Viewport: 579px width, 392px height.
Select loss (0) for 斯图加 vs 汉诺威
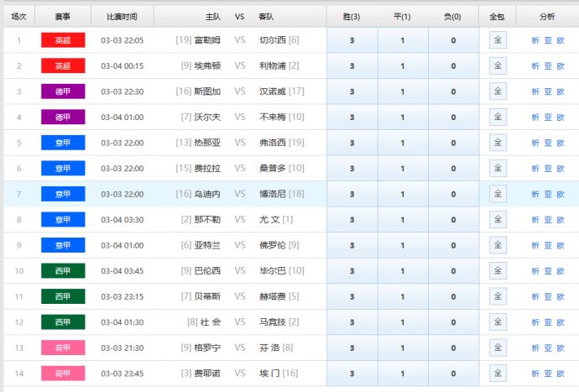coord(453,91)
